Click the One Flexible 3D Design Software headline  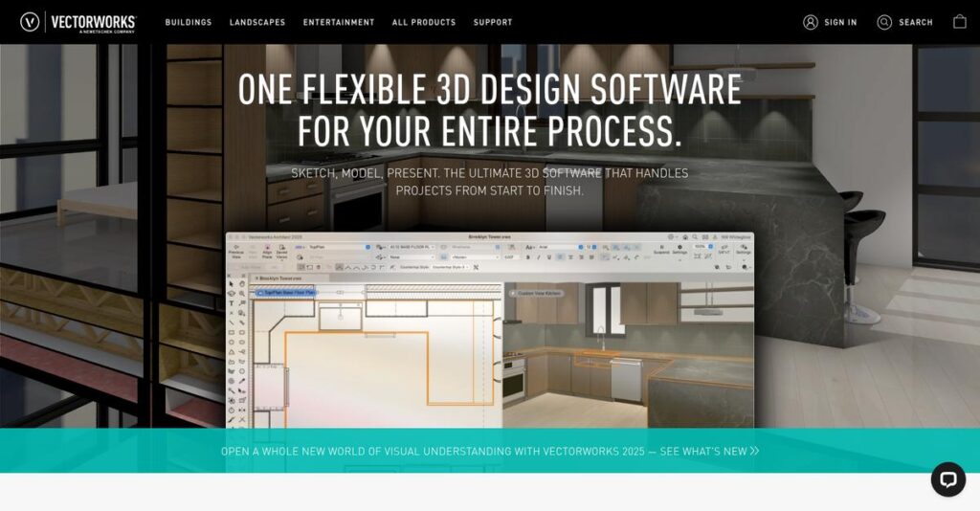pyautogui.click(x=490, y=110)
